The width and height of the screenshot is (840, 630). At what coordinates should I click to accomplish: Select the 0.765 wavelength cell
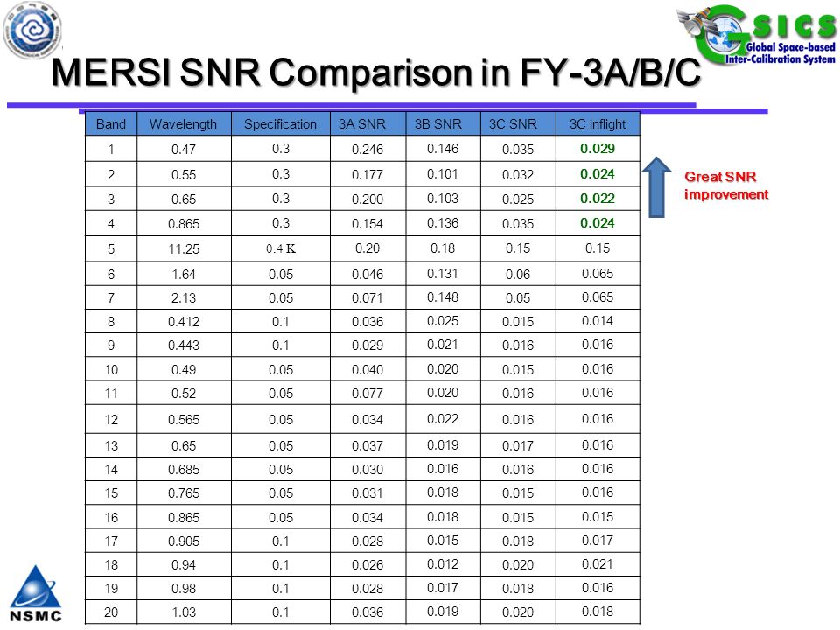point(184,493)
